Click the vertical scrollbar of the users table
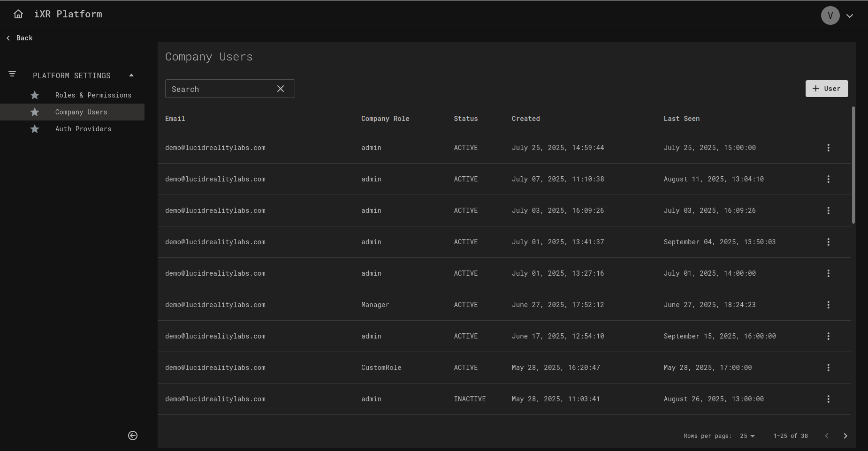 coord(853,165)
